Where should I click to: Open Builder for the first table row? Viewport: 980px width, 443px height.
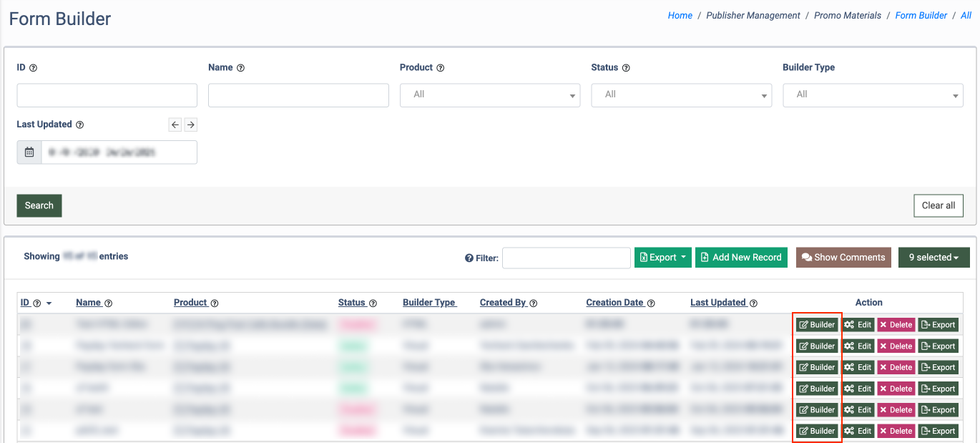817,325
